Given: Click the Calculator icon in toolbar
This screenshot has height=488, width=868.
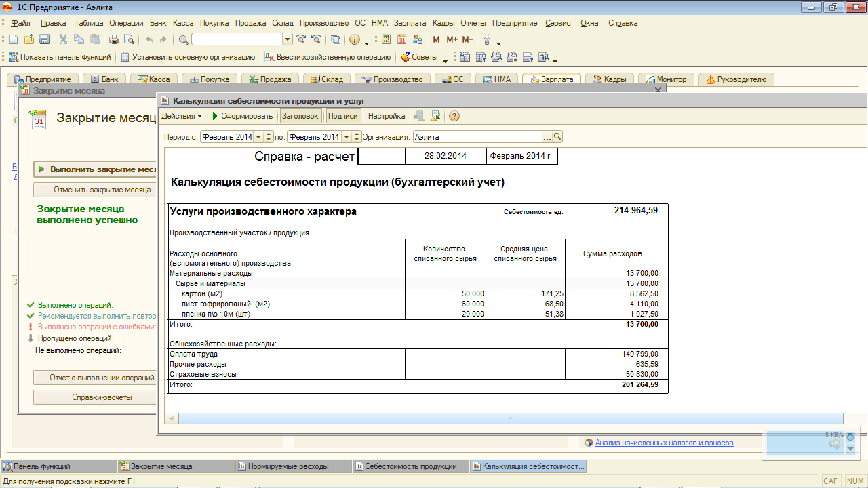Looking at the screenshot, I should [386, 39].
